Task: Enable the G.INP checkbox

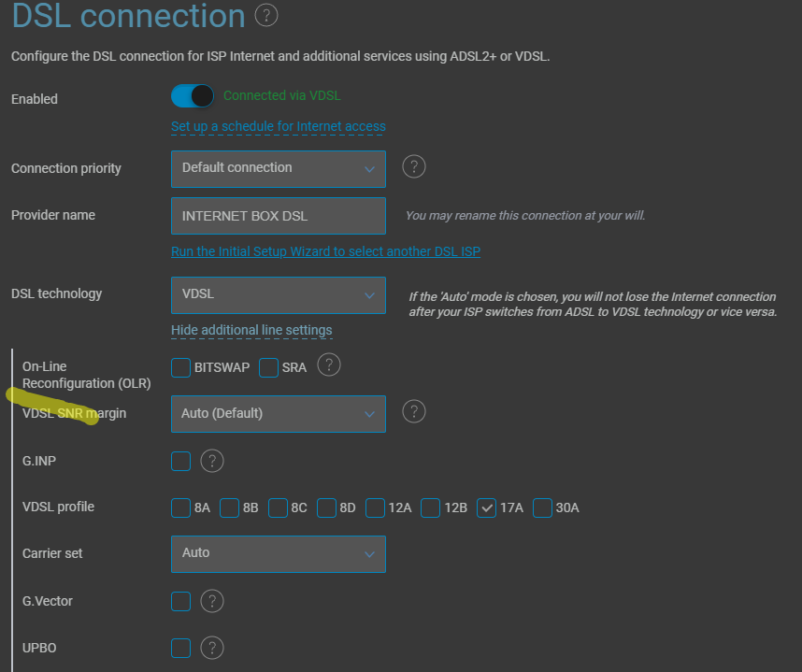Action: point(180,462)
